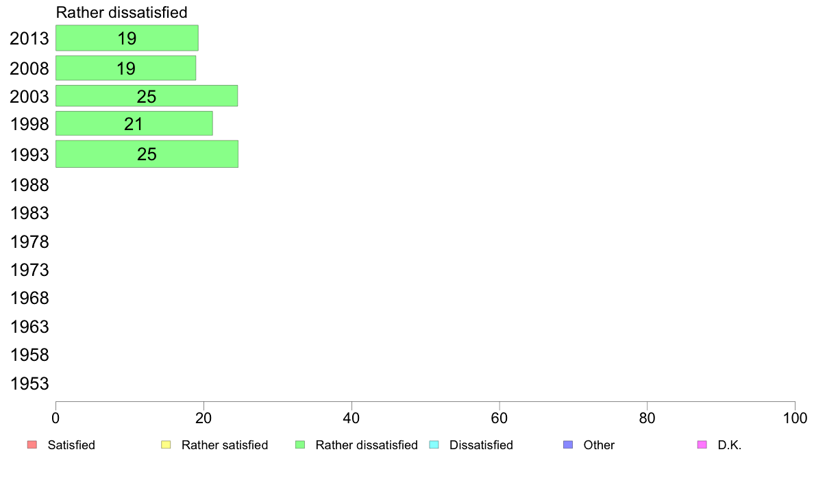The width and height of the screenshot is (814, 504).
Task: Click the yellow Rather satisfied legend swatch
Action: [166, 445]
